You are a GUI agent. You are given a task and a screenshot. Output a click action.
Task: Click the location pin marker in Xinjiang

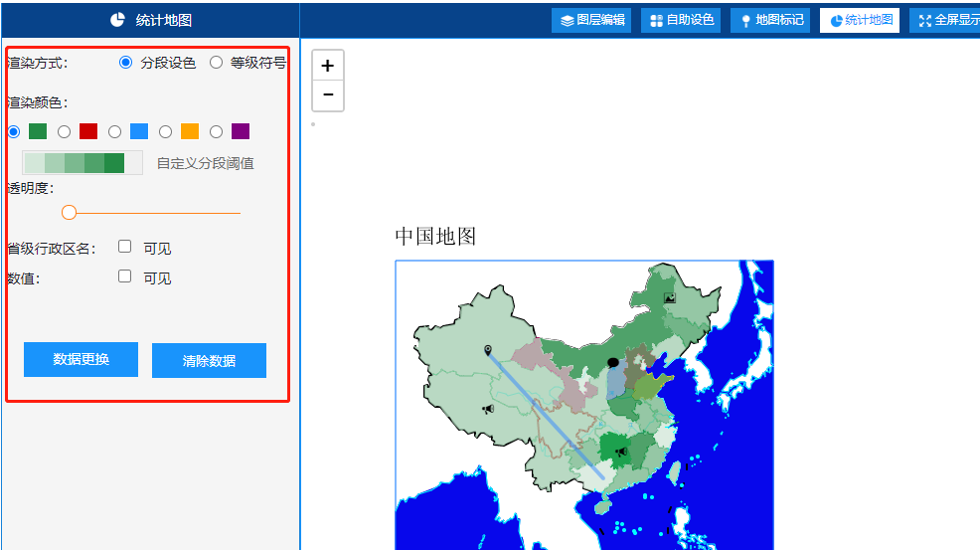487,350
